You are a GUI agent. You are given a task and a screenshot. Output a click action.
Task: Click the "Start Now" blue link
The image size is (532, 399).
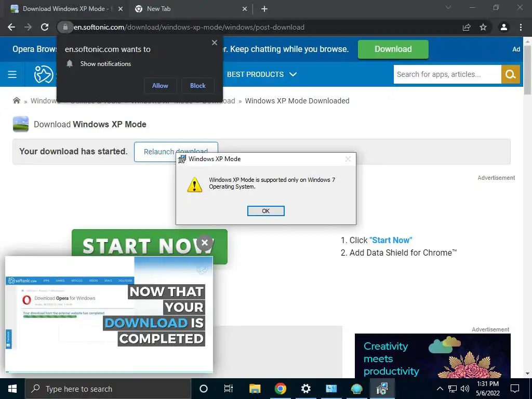click(391, 240)
